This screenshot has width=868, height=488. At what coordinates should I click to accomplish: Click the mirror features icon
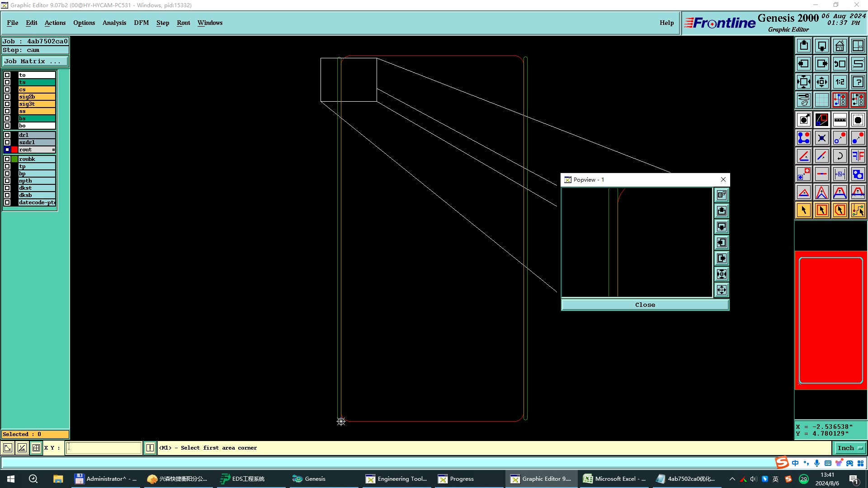coord(858,156)
